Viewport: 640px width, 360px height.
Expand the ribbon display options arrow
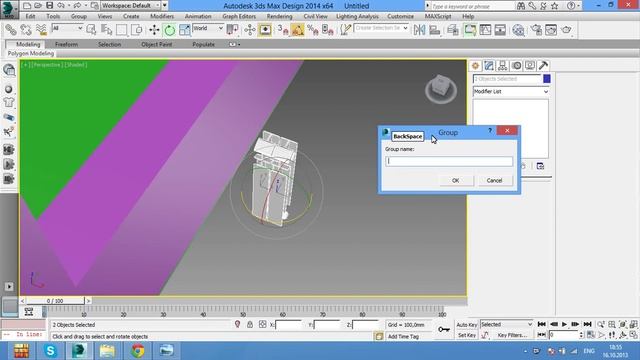(x=233, y=44)
